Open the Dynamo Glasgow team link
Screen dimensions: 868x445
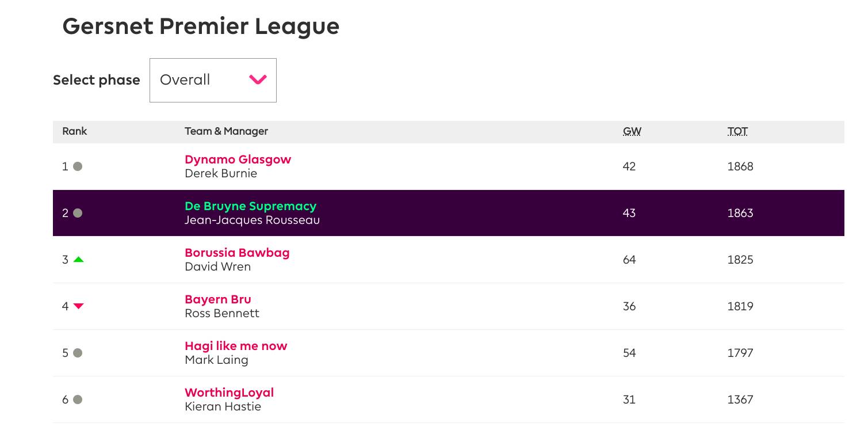pos(238,159)
